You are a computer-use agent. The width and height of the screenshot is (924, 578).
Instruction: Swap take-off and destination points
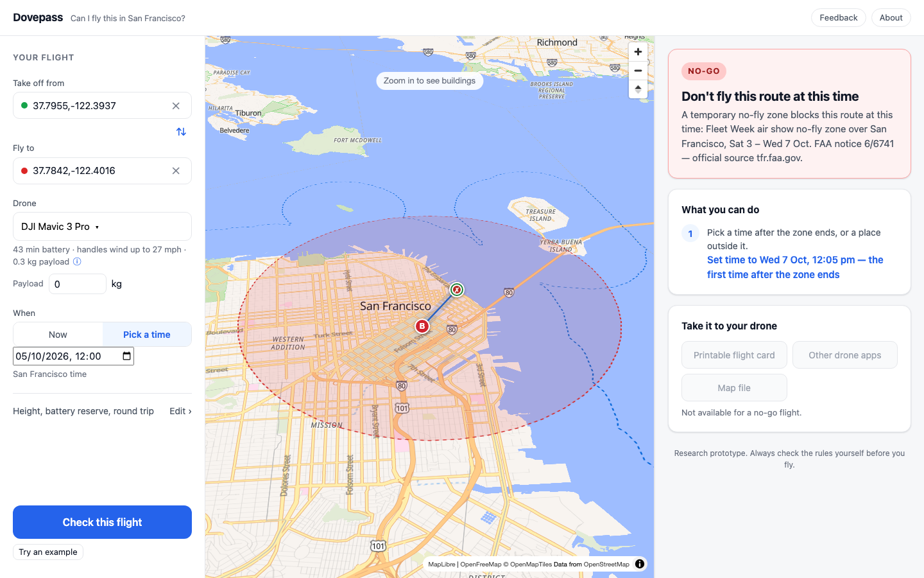pyautogui.click(x=181, y=132)
